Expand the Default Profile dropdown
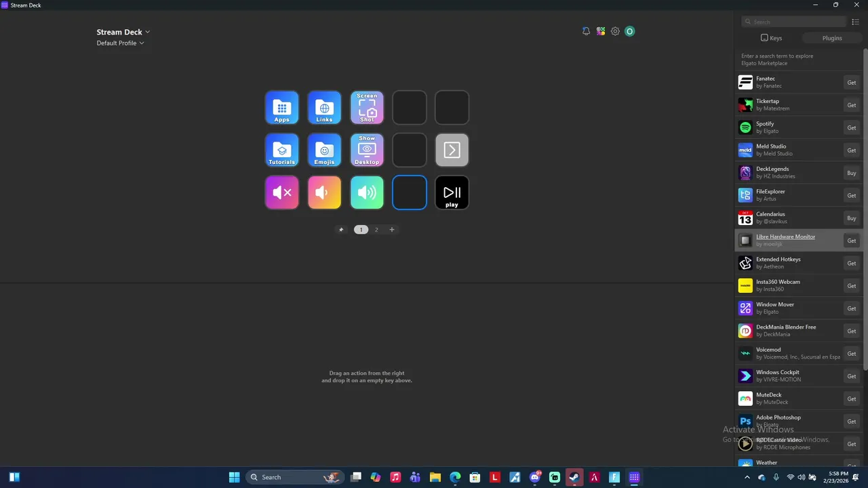Screen dimensions: 868x488 [121, 43]
